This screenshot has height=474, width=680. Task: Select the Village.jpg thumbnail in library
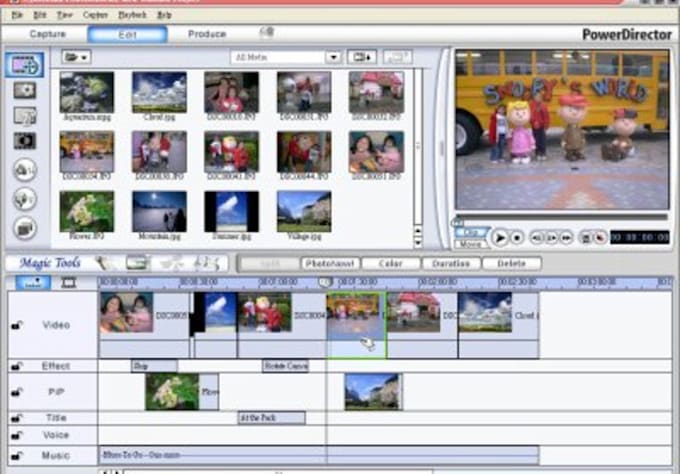tap(304, 216)
